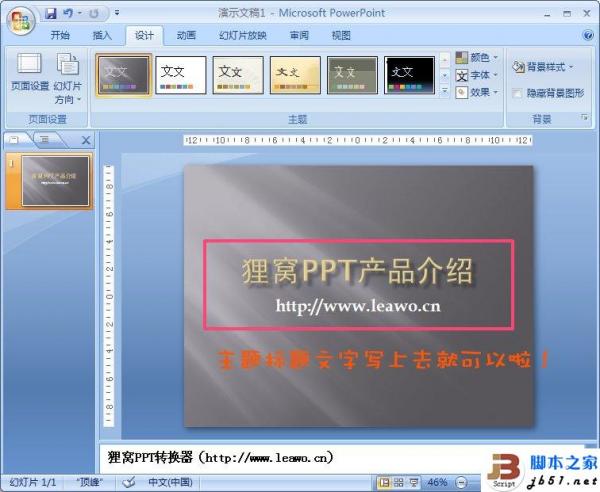Open the 幻灯片放映 tab

pos(243,36)
